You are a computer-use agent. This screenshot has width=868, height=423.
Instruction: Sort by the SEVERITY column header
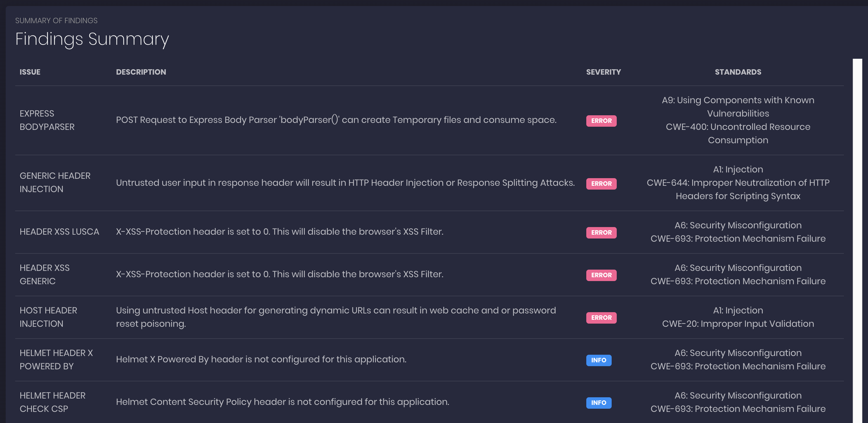603,72
